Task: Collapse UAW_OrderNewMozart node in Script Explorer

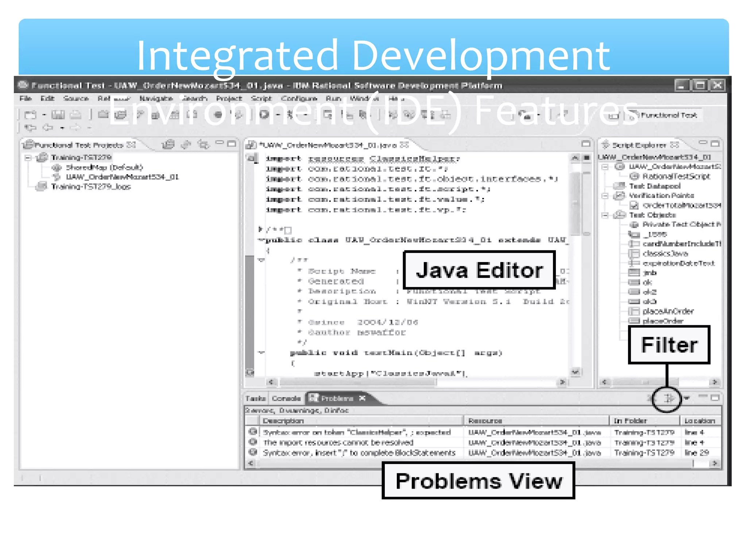Action: 605,167
